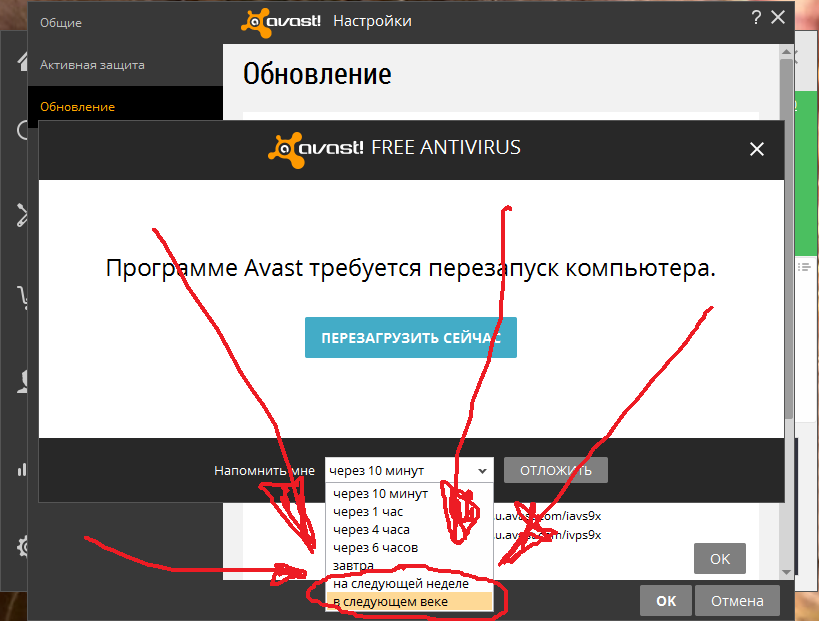Select 'через 10 минут' from the list
Image resolution: width=819 pixels, height=621 pixels.
click(x=380, y=494)
